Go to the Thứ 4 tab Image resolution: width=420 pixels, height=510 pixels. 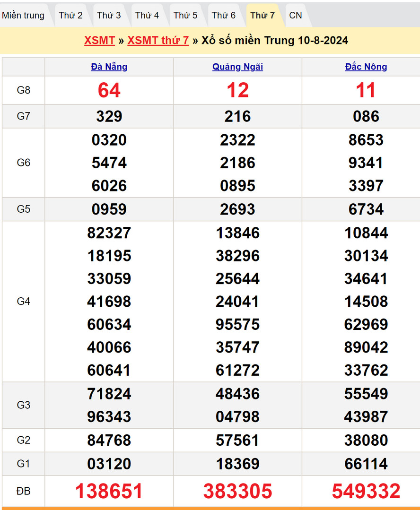point(147,15)
